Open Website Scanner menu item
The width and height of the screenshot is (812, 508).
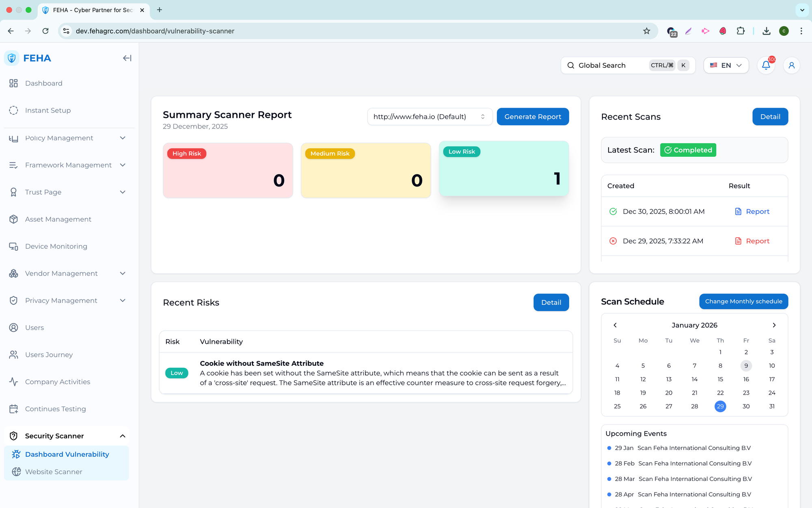[x=54, y=472]
